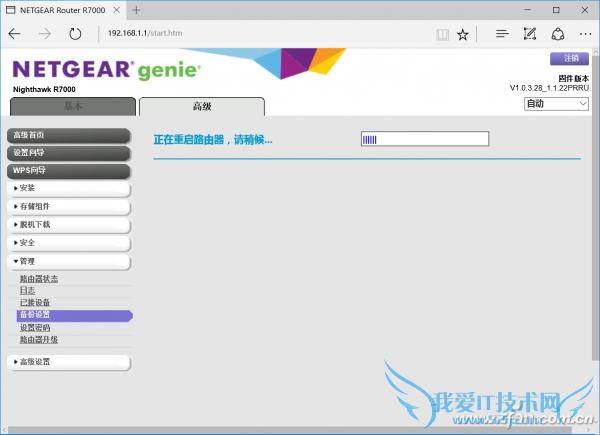Click the NETGEAR genie logo
The height and width of the screenshot is (435, 600).
[107, 70]
